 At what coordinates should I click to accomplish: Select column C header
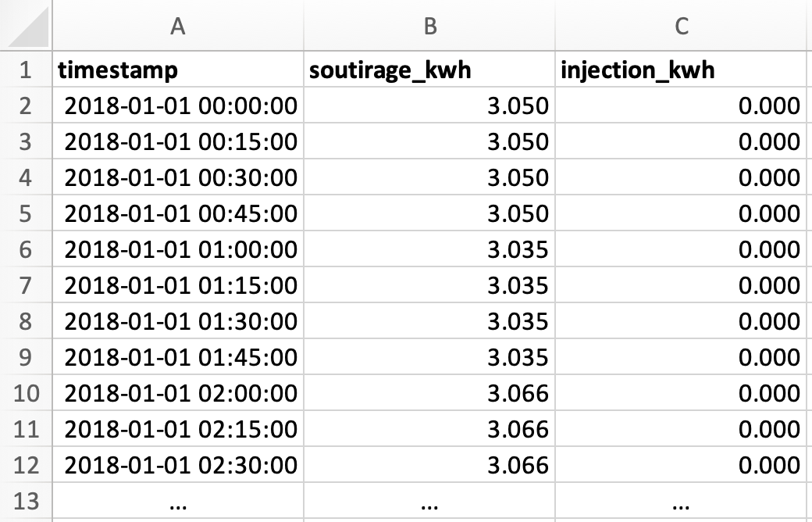682,26
